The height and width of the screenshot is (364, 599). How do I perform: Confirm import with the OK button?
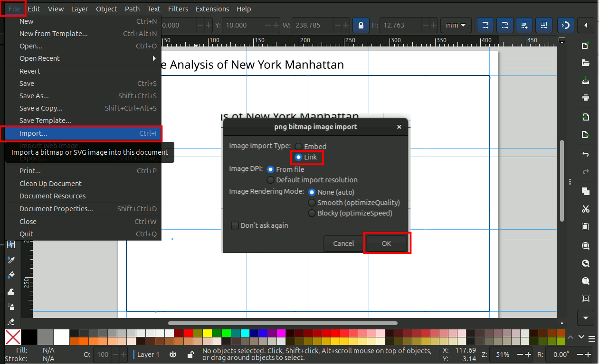coord(386,243)
